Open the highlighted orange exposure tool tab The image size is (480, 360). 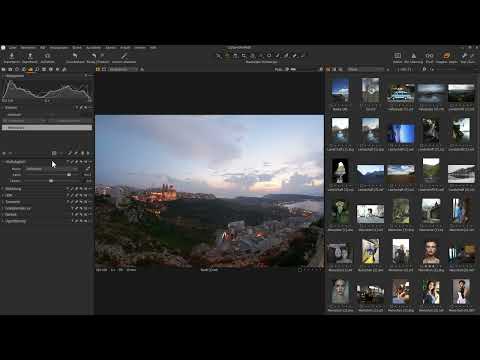click(x=30, y=69)
